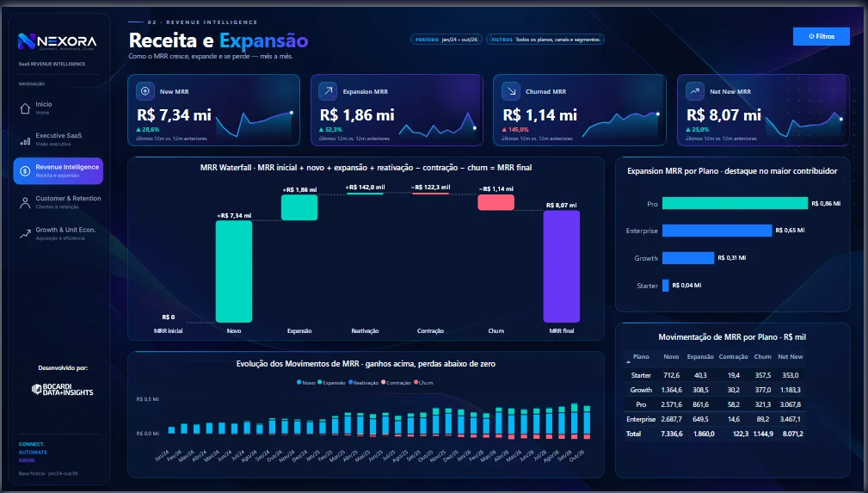Select the Enterprise row in the table
Image resolution: width=868 pixels, height=493 pixels.
[714, 419]
